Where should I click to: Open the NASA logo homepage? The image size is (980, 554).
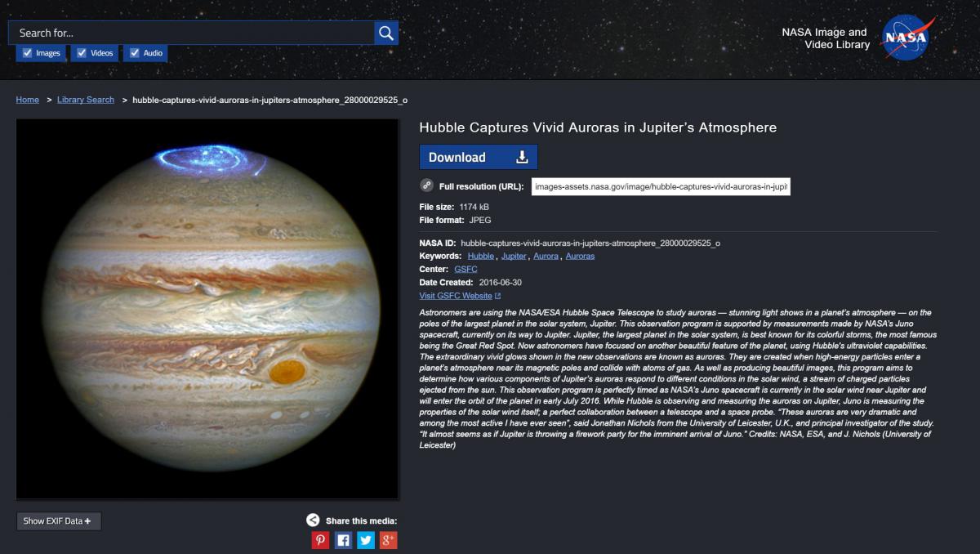[907, 38]
